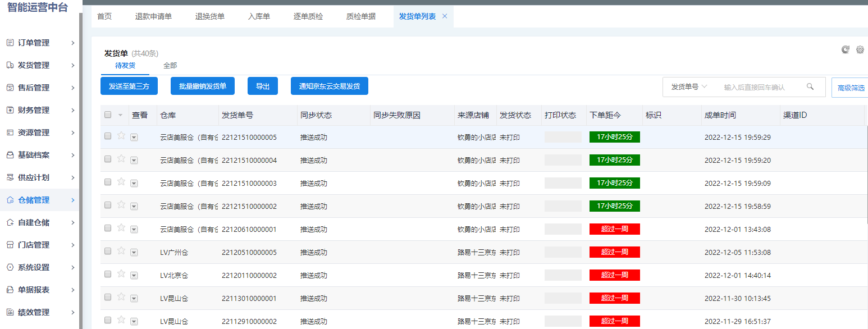Check the row 22113010000001 checkbox
Image resolution: width=868 pixels, height=329 pixels.
tap(108, 297)
